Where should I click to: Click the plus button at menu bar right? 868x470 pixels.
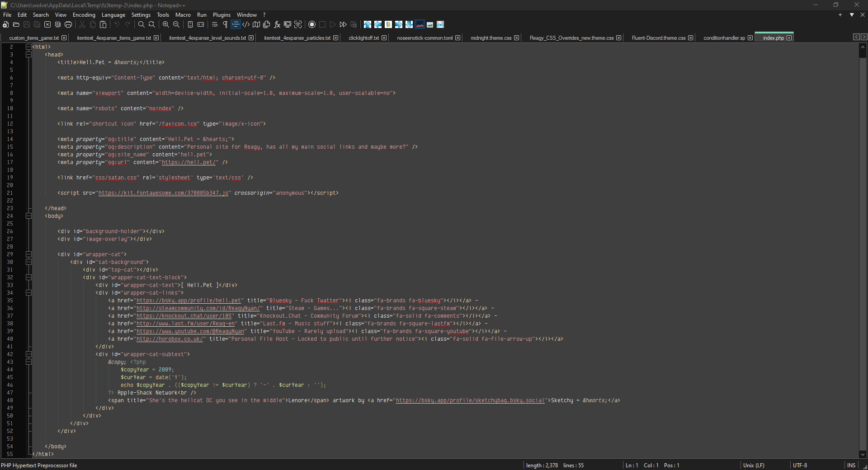click(x=840, y=15)
